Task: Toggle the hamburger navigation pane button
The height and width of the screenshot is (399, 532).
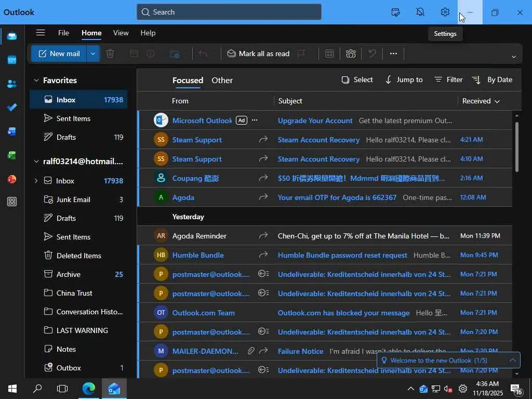Action: [x=41, y=33]
